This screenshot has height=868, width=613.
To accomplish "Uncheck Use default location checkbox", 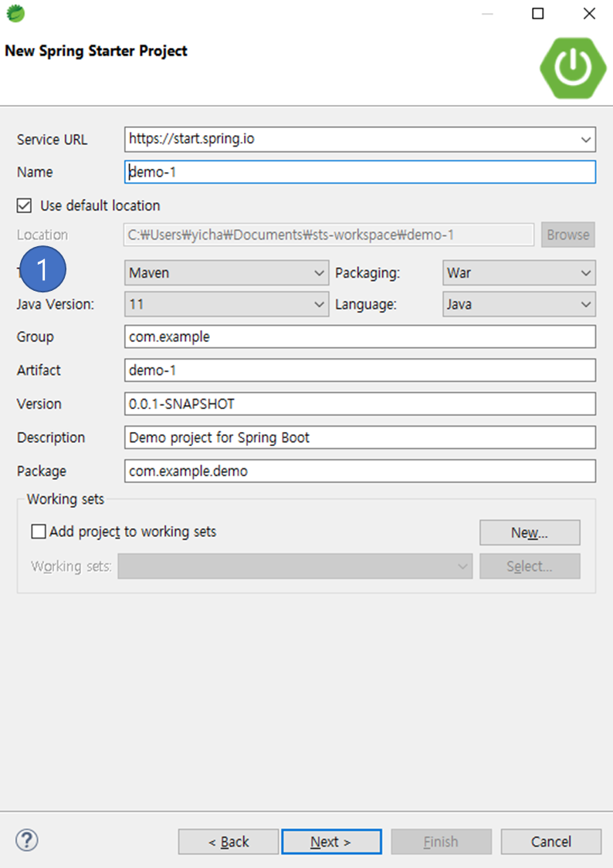I will click(24, 205).
